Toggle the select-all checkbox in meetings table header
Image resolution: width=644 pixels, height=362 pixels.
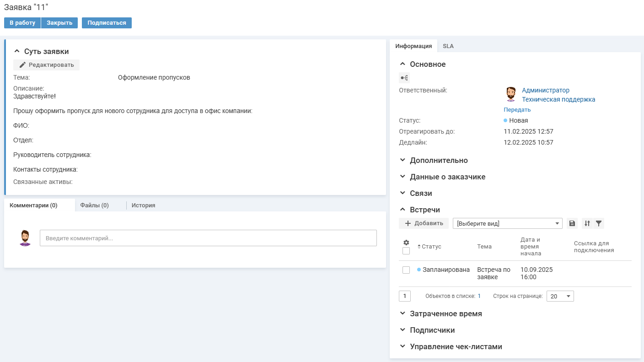(406, 251)
